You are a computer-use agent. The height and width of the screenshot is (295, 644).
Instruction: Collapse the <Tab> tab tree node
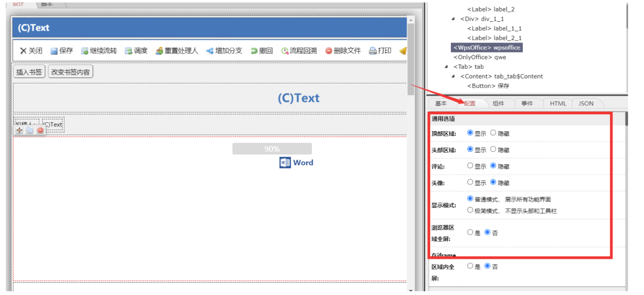(447, 67)
